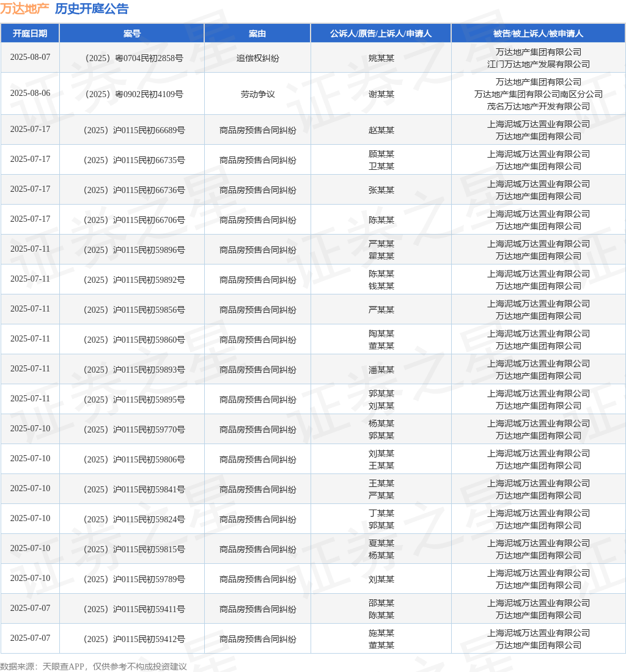This screenshot has width=626, height=672.
Task: Click the 劳动争议 cause cell
Action: point(257,94)
